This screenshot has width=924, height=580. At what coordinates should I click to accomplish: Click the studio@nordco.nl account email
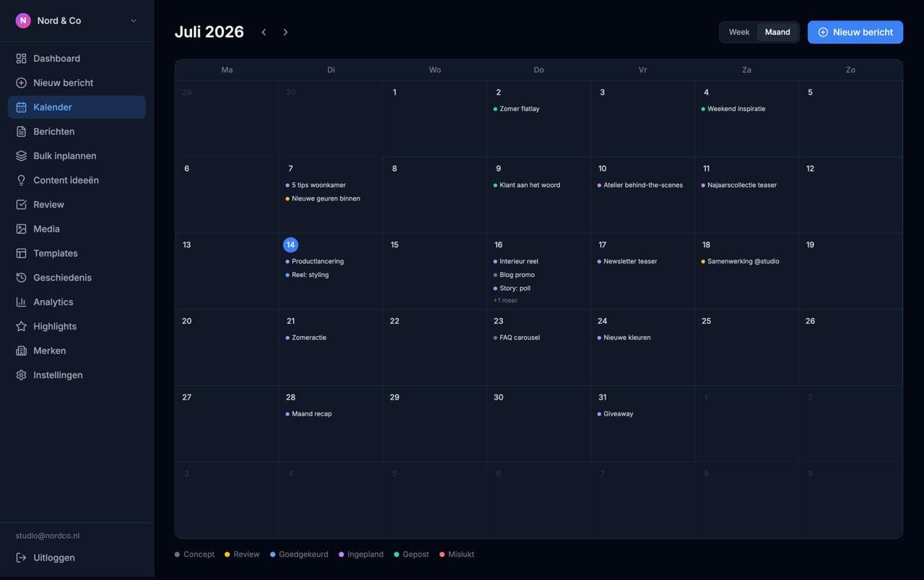(x=48, y=536)
